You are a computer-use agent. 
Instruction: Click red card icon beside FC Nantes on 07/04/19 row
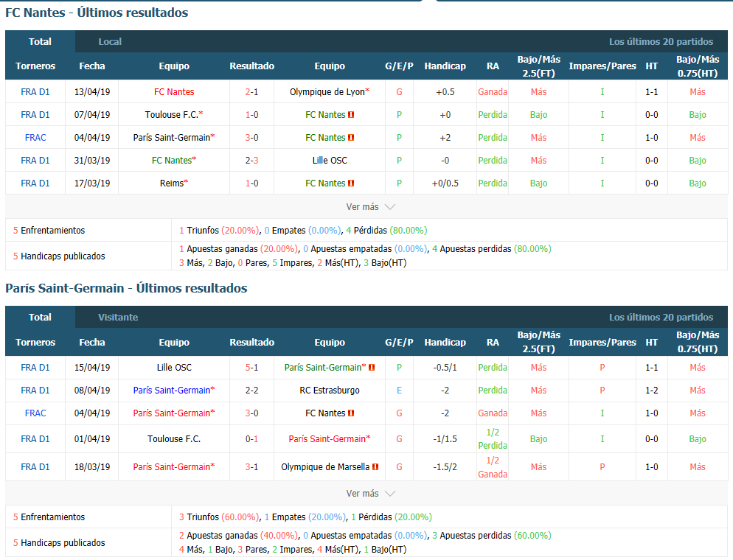point(351,115)
